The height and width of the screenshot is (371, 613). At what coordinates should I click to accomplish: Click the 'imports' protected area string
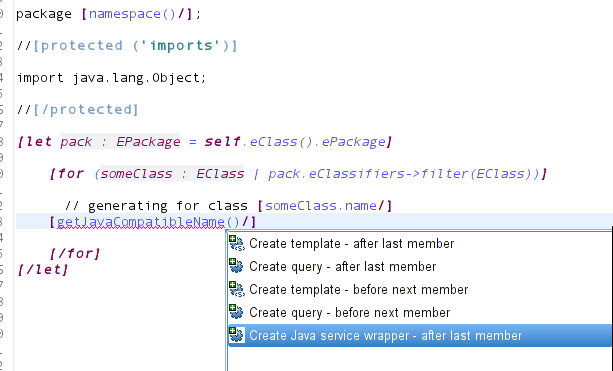pos(182,46)
